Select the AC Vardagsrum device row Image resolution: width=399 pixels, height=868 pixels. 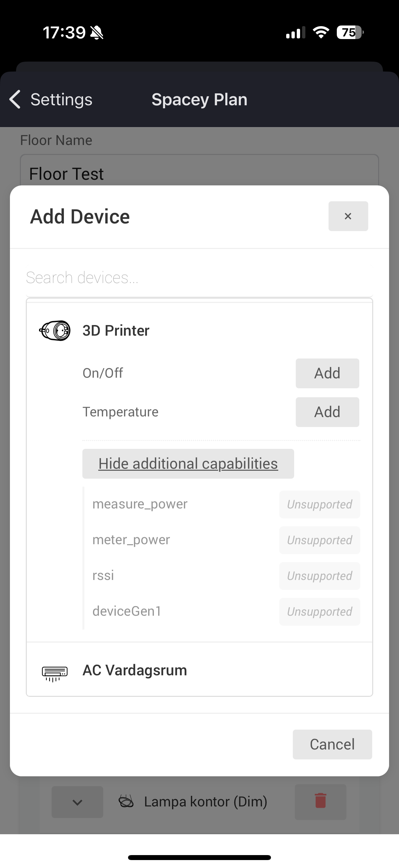coord(199,670)
